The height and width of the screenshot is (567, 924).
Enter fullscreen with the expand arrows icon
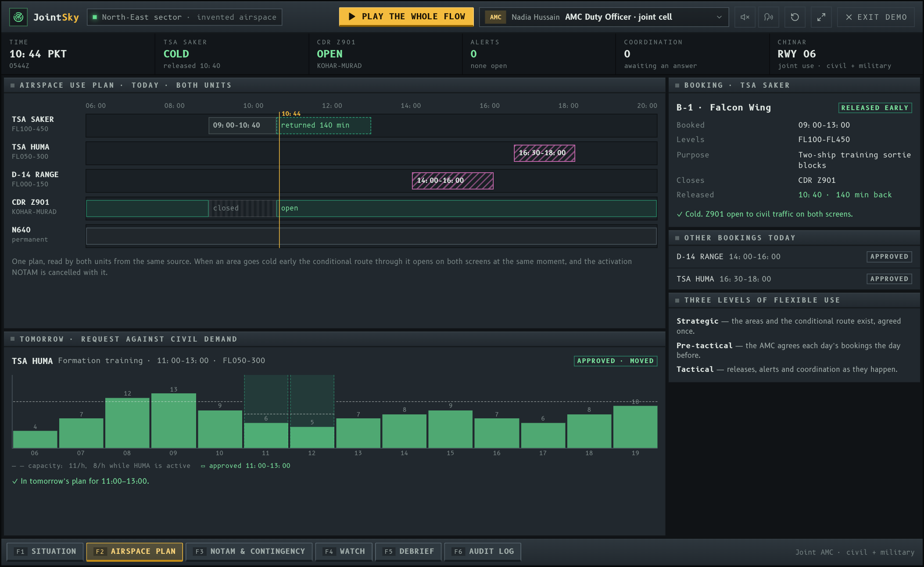point(821,17)
